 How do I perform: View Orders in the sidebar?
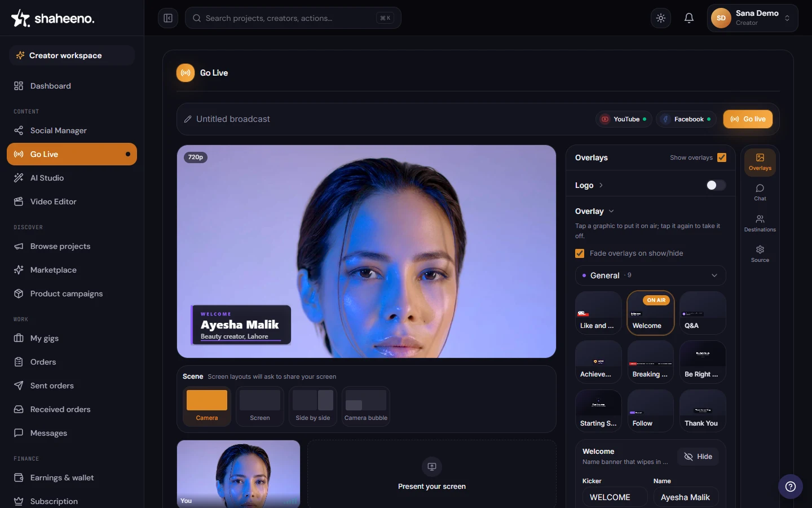pos(72,362)
